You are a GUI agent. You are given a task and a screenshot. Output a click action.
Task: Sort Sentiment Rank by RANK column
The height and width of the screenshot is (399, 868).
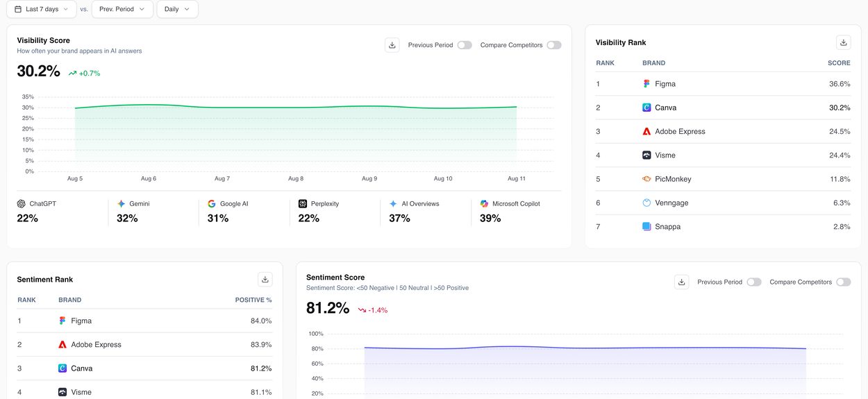tap(27, 300)
